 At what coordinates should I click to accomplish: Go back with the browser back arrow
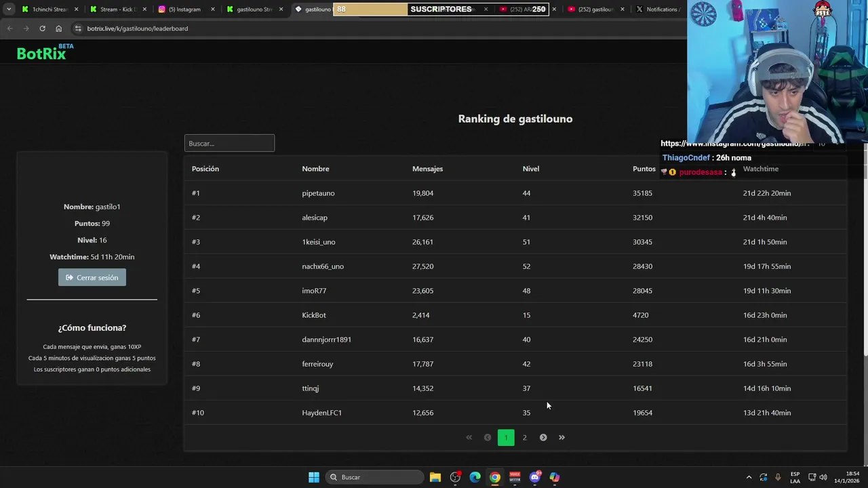[x=9, y=28]
